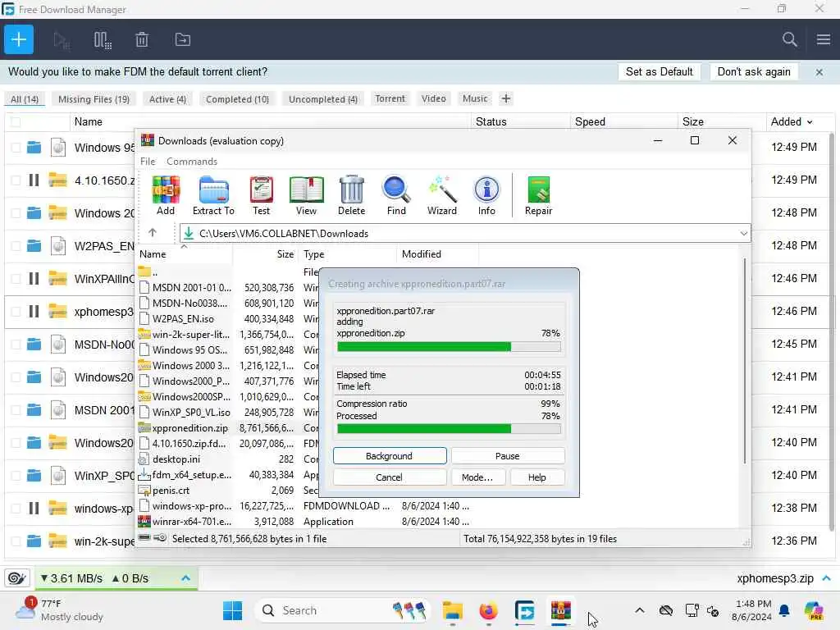Check the box for win-2k-supe row
The image size is (840, 630).
(x=16, y=541)
